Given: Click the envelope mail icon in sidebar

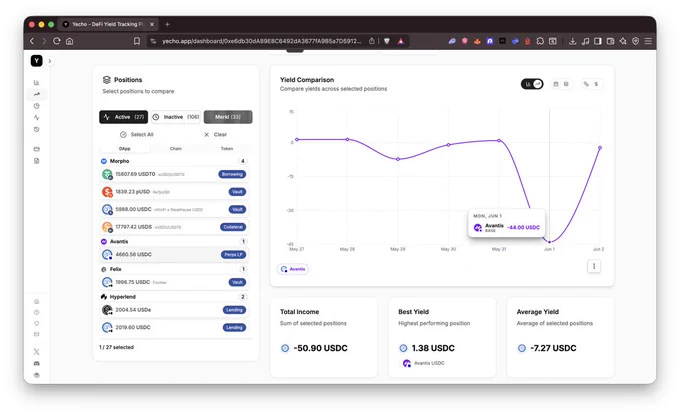Looking at the screenshot, I should coord(36,334).
